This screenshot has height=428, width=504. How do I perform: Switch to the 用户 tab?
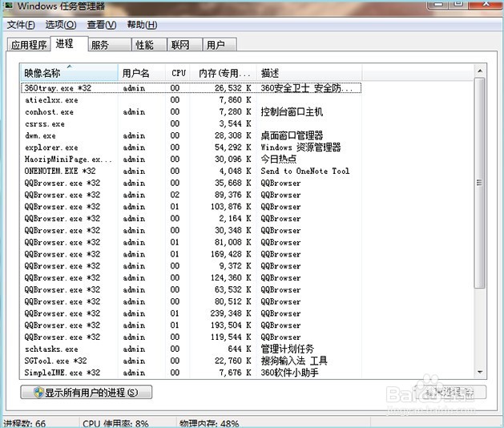[x=220, y=45]
